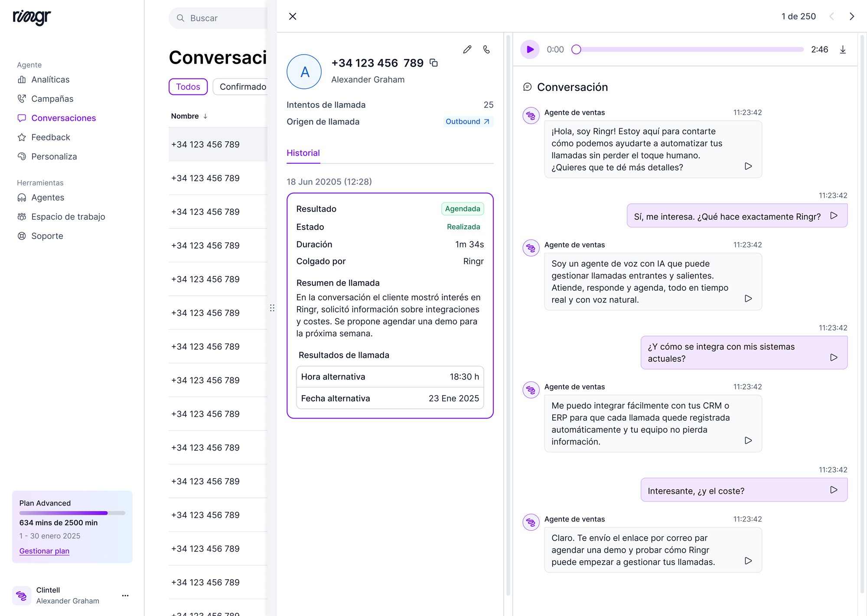Go to Personaliza settings
Viewport: 867px width, 616px height.
54,156
